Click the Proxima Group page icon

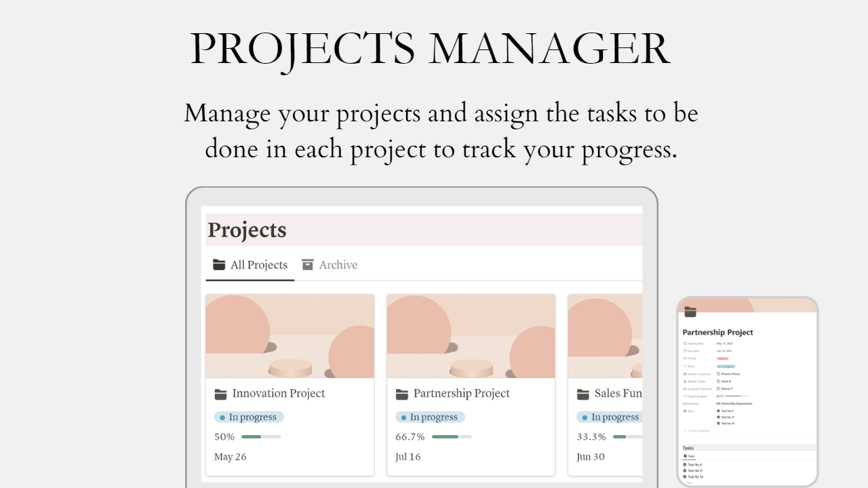click(718, 374)
